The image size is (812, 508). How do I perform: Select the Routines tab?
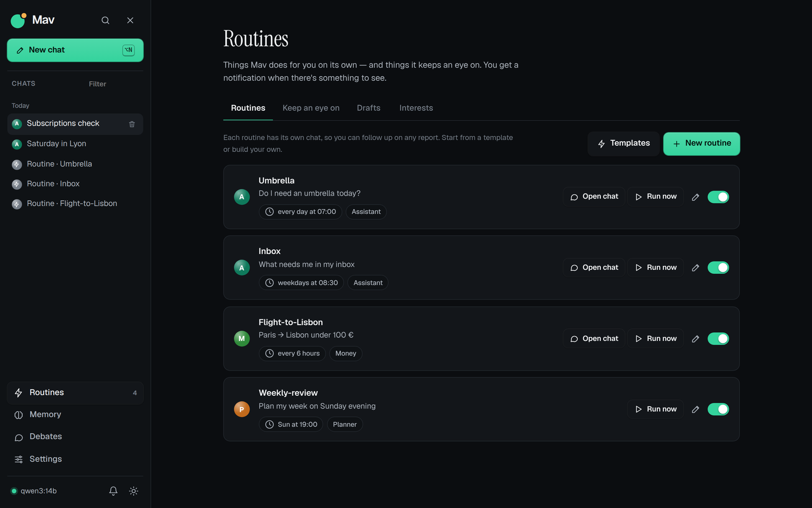point(248,108)
